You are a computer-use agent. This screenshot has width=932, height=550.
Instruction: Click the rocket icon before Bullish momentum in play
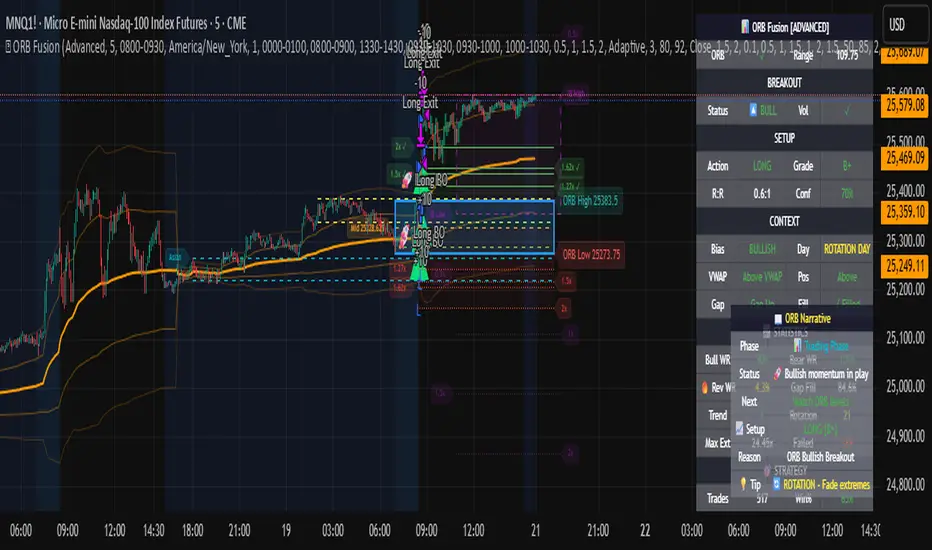click(x=777, y=373)
